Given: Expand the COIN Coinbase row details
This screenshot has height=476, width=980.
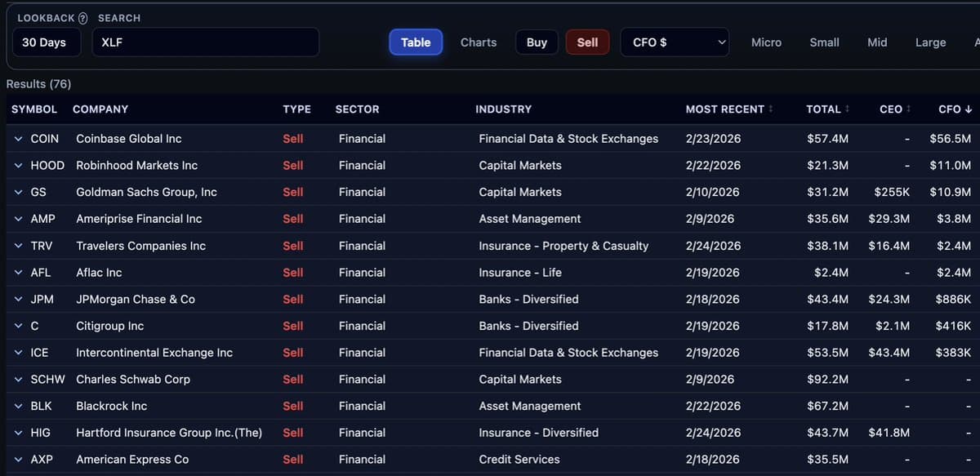Looking at the screenshot, I should click(18, 138).
